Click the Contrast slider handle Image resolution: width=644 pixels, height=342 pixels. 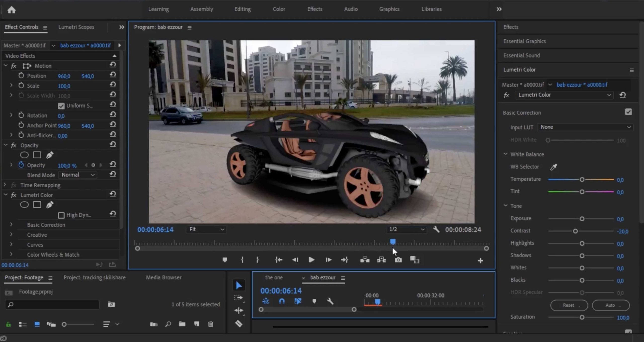pos(575,231)
